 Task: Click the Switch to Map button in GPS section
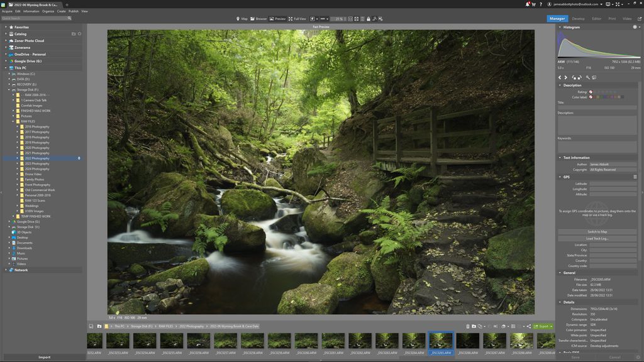point(596,232)
